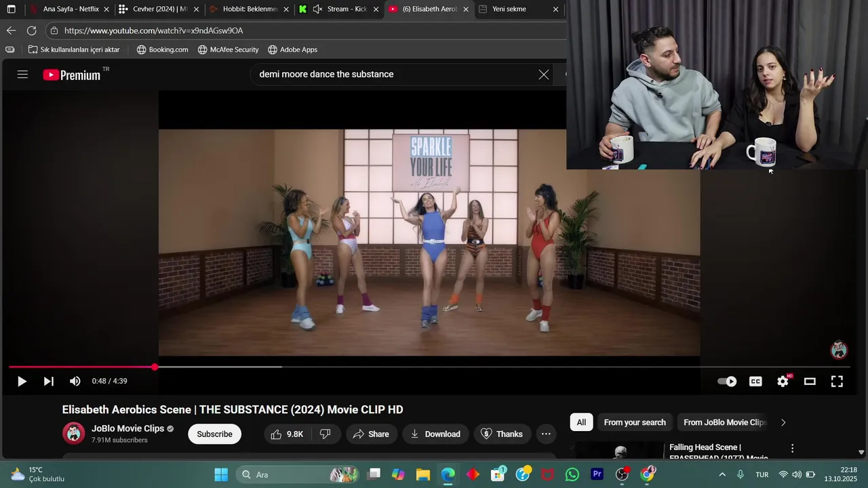The image size is (868, 488).
Task: Unmute the Stream - Kick tab speaker icon
Action: coord(317,9)
